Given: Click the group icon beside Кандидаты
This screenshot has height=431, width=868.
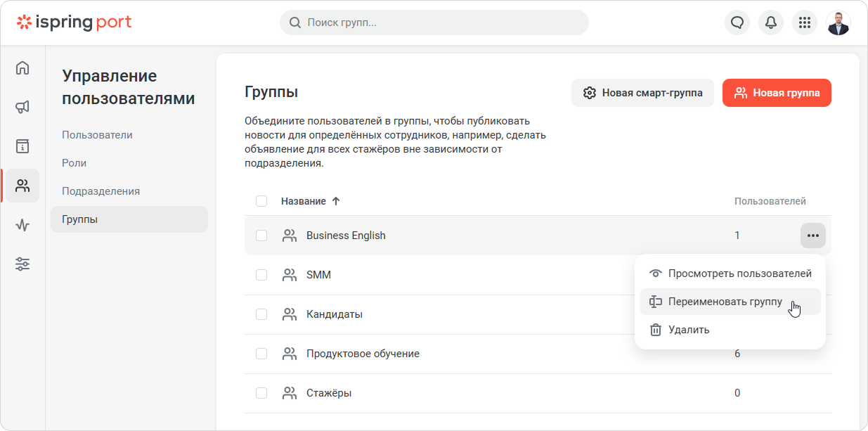Looking at the screenshot, I should [x=290, y=314].
